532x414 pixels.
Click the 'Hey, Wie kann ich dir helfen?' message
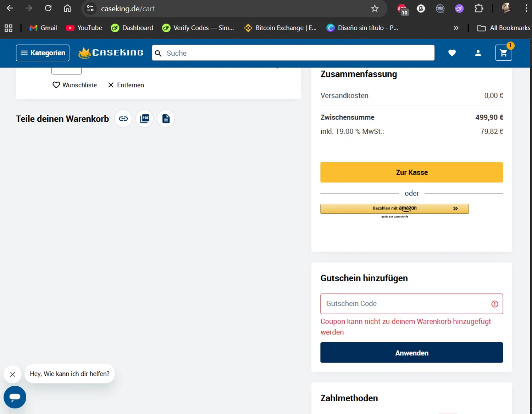[x=70, y=374]
